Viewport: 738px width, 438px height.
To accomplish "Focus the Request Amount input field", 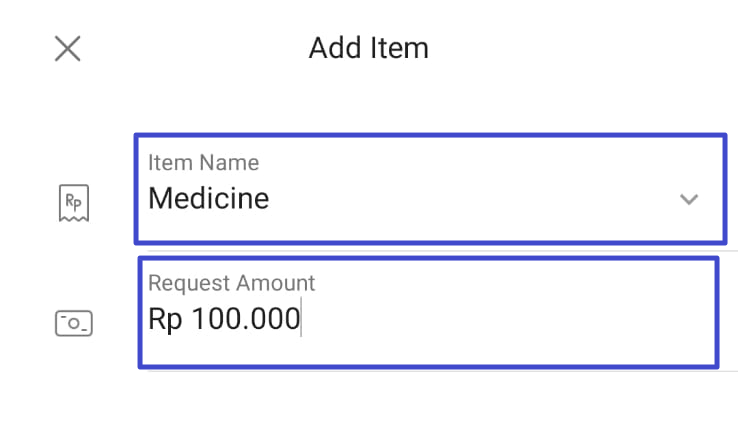I will [428, 313].
